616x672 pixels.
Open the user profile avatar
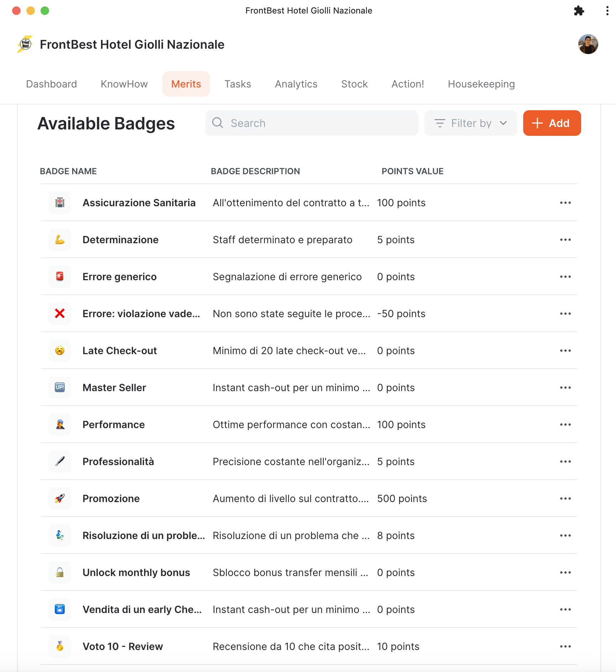point(588,44)
